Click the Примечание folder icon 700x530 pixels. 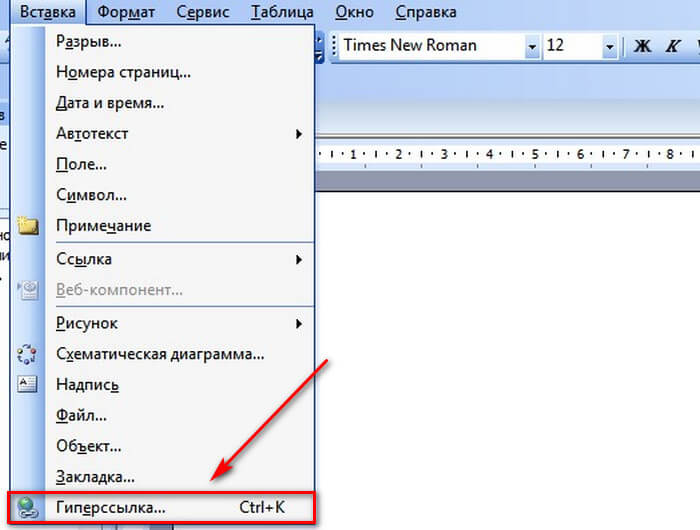coord(28,225)
